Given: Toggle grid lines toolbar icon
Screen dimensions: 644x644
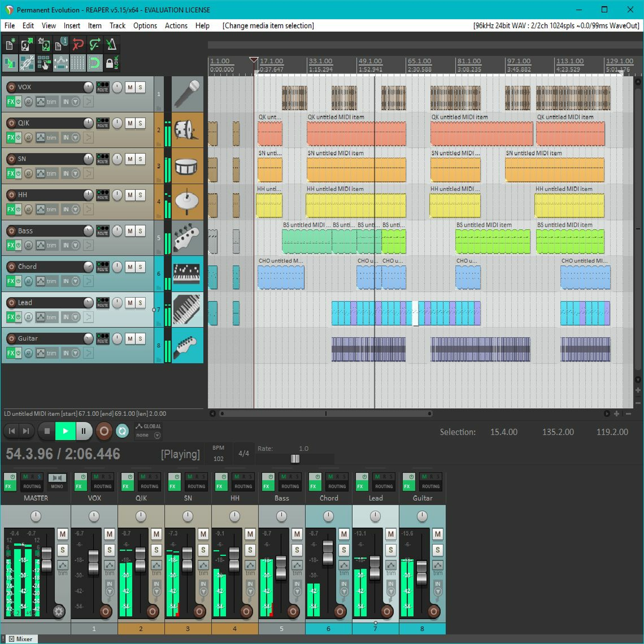Looking at the screenshot, I should coord(78,63).
